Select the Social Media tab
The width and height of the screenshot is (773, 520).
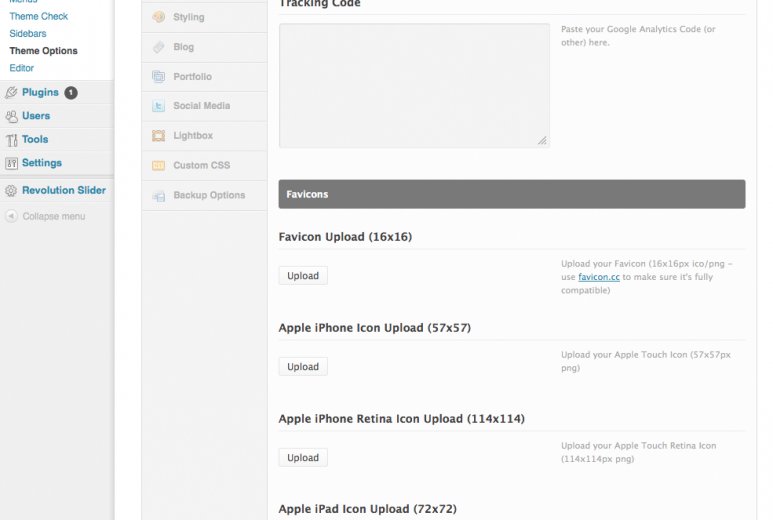(x=204, y=106)
